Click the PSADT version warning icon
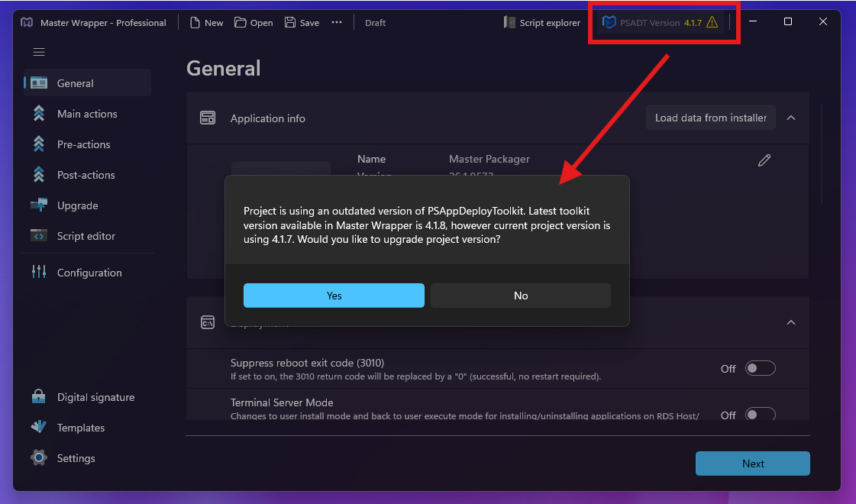Screen dimensions: 856x504 (x=712, y=22)
